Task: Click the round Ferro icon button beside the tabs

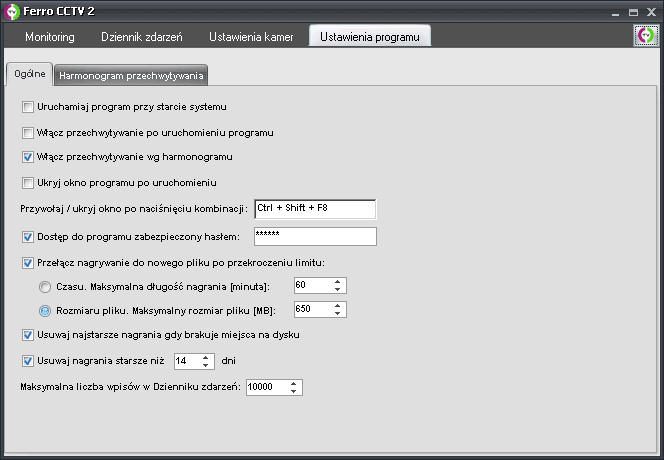Action: pos(646,35)
